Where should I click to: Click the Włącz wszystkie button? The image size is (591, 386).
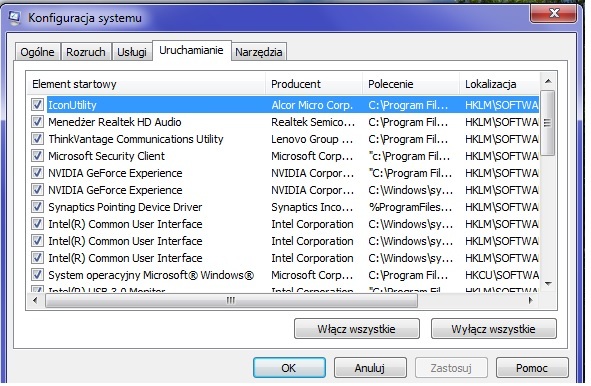coord(357,329)
